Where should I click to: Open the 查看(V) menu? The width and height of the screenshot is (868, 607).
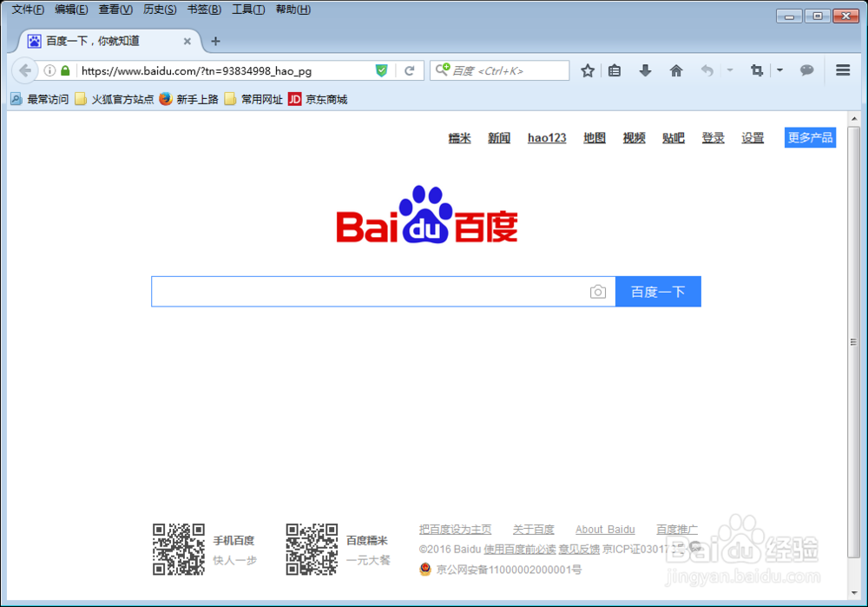pyautogui.click(x=115, y=10)
